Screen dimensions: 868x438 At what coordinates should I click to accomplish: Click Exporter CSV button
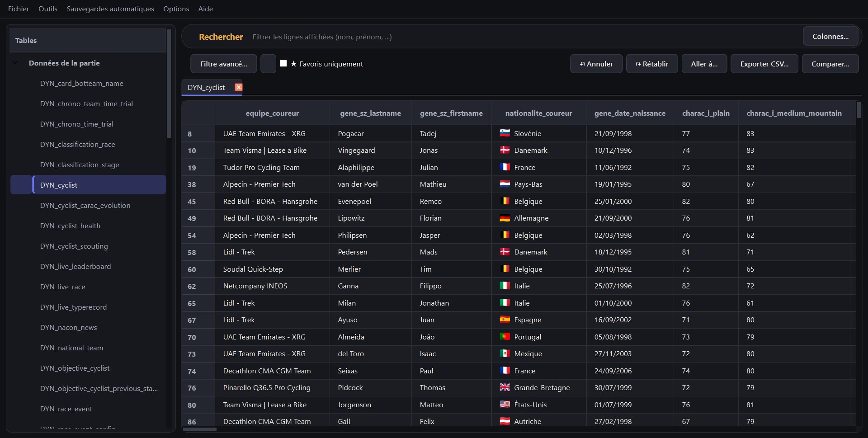(x=764, y=64)
